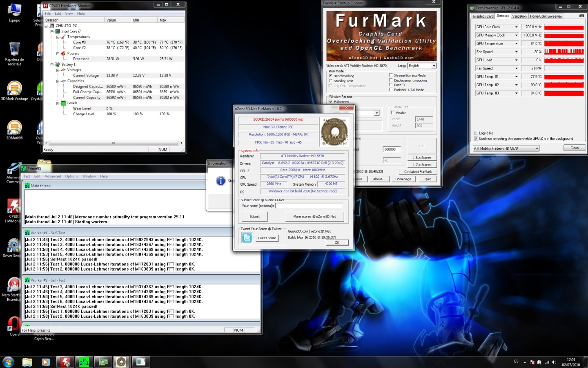
Task: Click Your name input field
Action: (309, 206)
